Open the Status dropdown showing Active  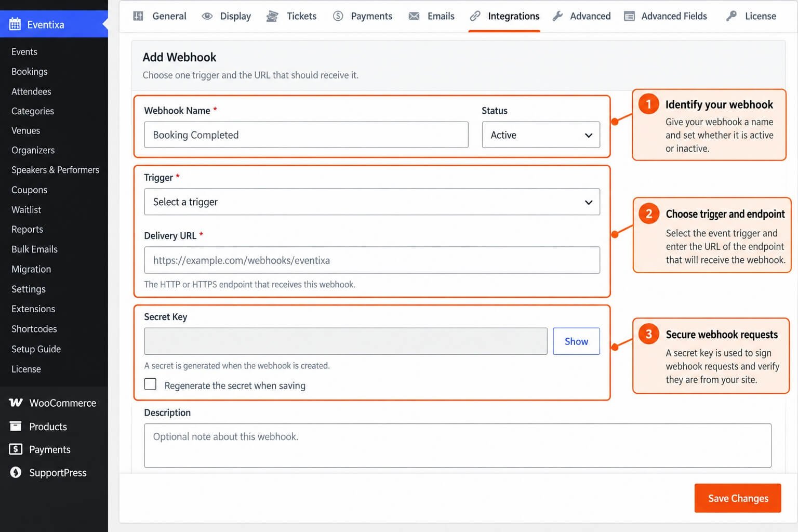pos(541,135)
